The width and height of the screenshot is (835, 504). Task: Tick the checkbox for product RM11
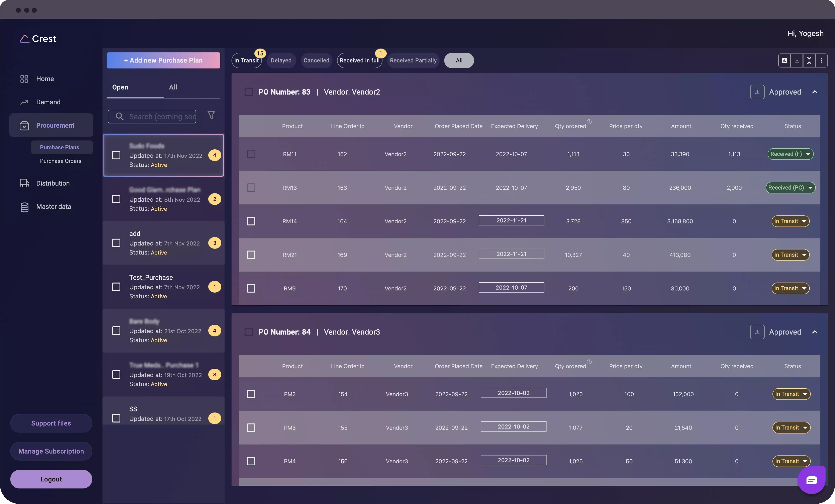pyautogui.click(x=251, y=154)
